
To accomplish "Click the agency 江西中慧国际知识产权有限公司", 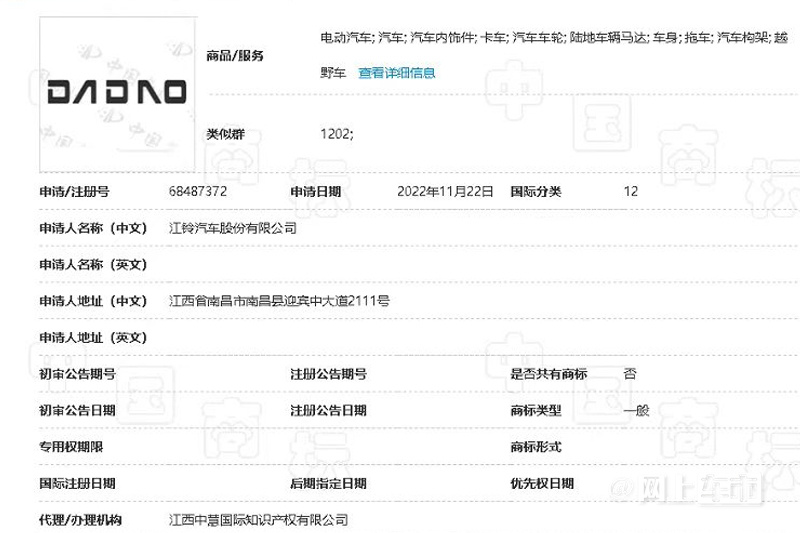I will 258,520.
